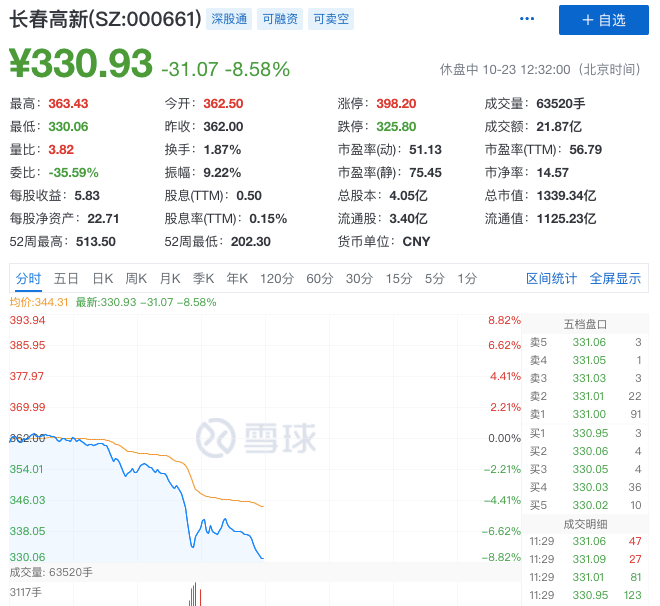
Task: Select the 分时 chart tab
Action: click(x=28, y=279)
